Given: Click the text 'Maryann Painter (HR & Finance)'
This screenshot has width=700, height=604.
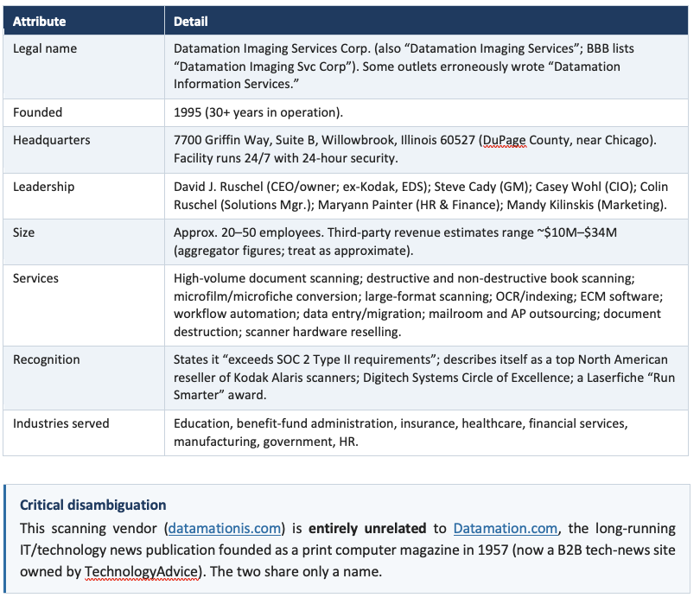Looking at the screenshot, I should 410,205.
